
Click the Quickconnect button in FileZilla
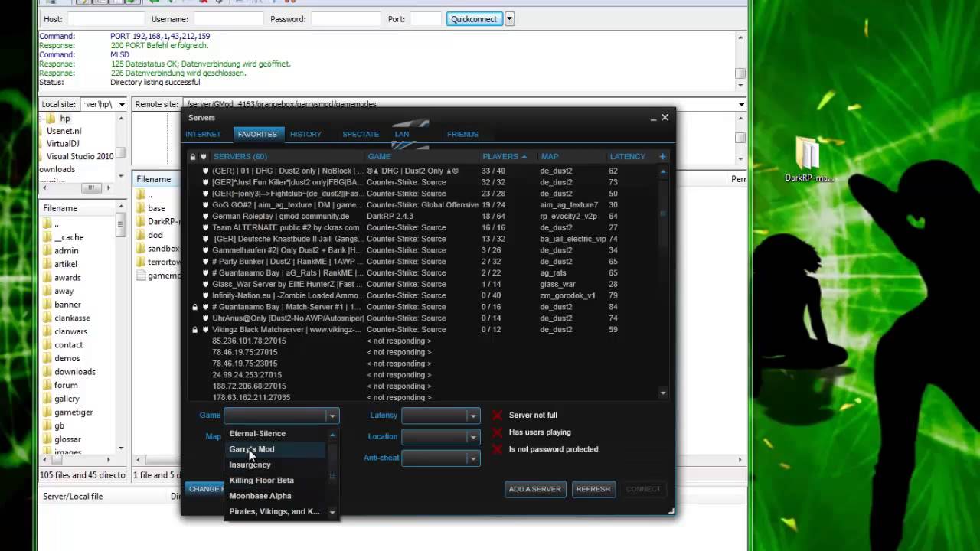click(474, 19)
